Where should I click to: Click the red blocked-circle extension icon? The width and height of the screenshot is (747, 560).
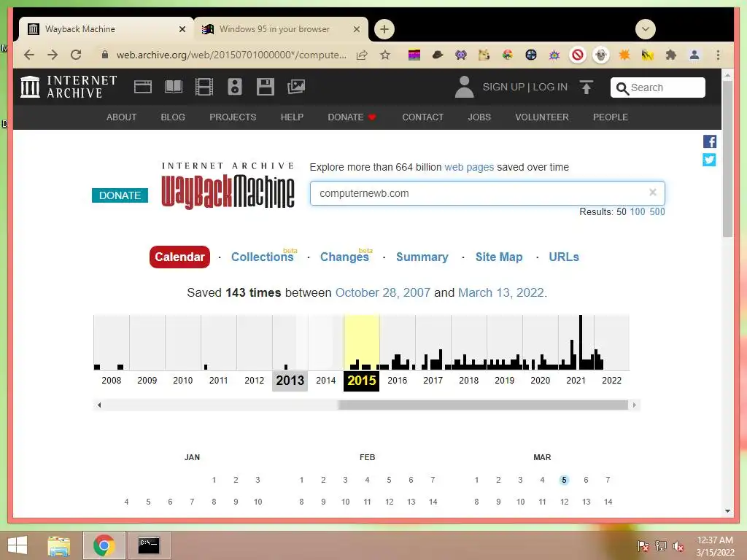tap(578, 55)
